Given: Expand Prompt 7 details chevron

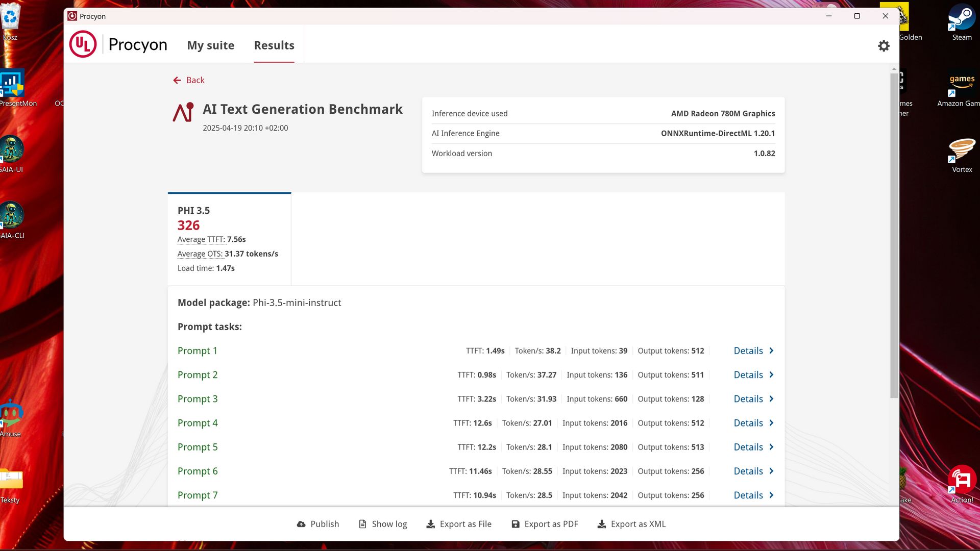Looking at the screenshot, I should point(771,495).
